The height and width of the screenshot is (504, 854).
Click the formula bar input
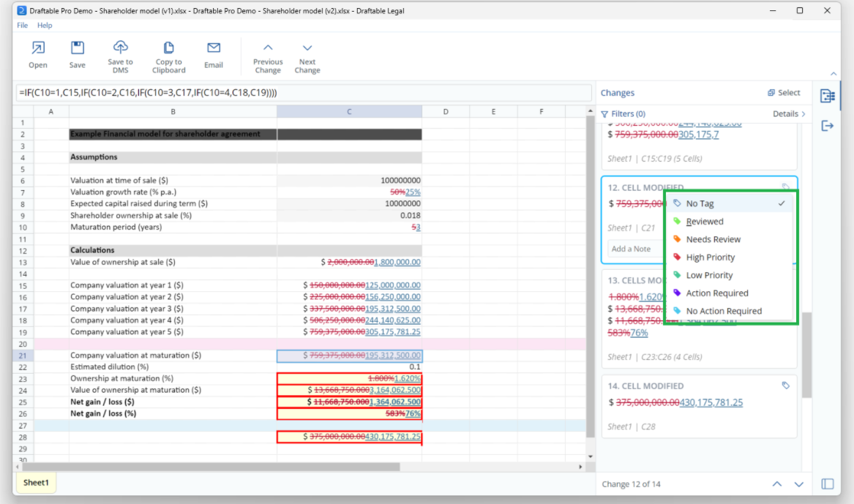click(304, 92)
